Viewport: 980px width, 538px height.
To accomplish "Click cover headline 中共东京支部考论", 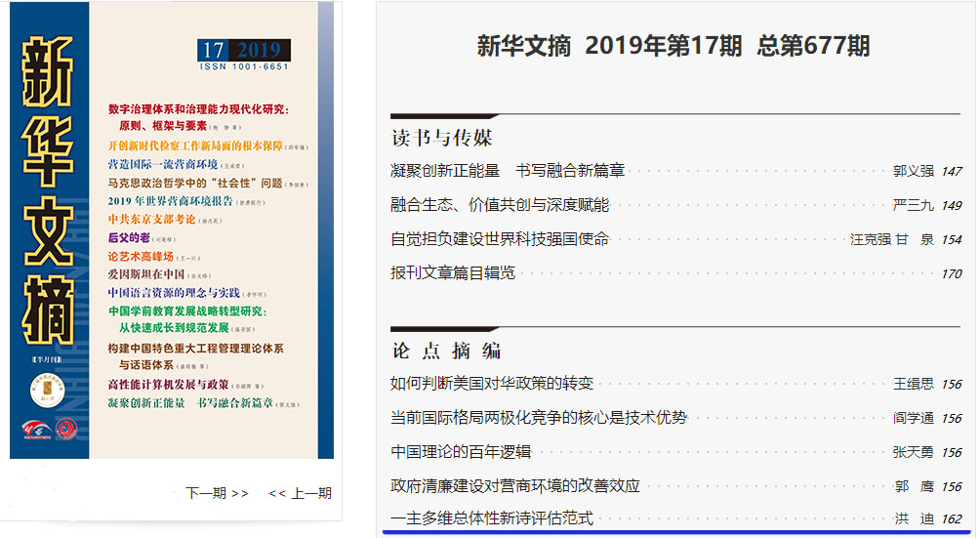I will [151, 220].
